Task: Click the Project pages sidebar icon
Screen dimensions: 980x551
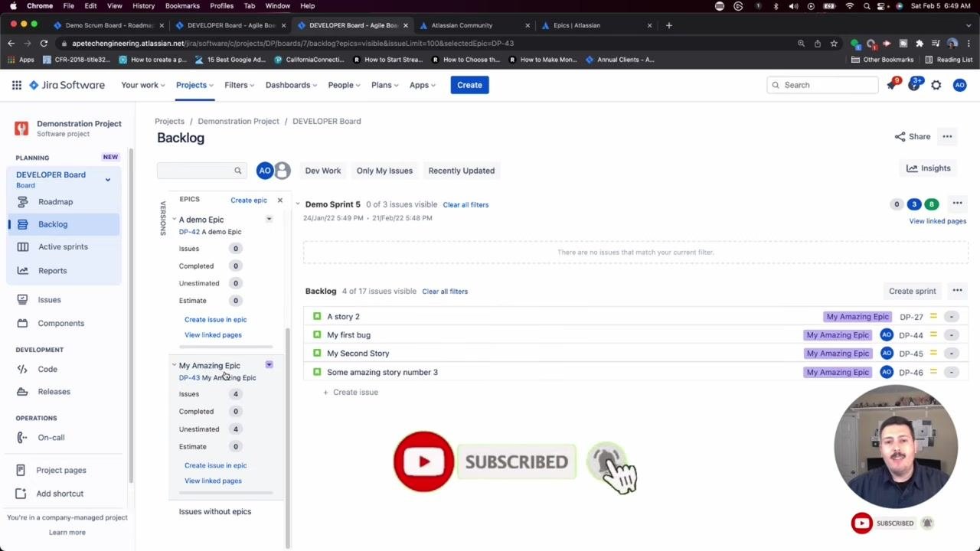Action: 21,470
